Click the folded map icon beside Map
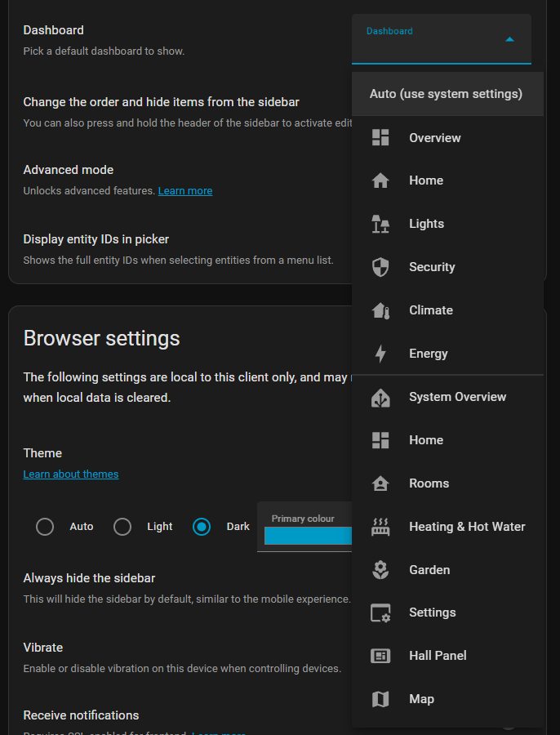Screen dimensions: 560x735 tap(380, 699)
